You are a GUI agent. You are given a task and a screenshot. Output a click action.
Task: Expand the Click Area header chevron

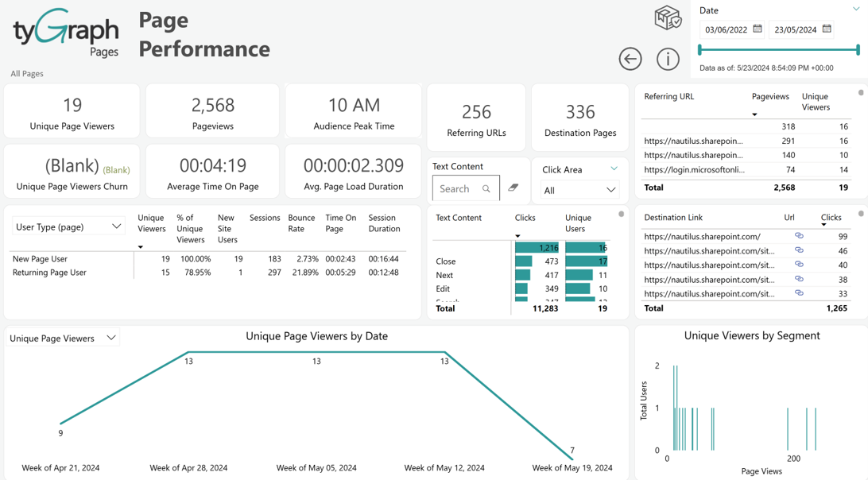(x=614, y=168)
